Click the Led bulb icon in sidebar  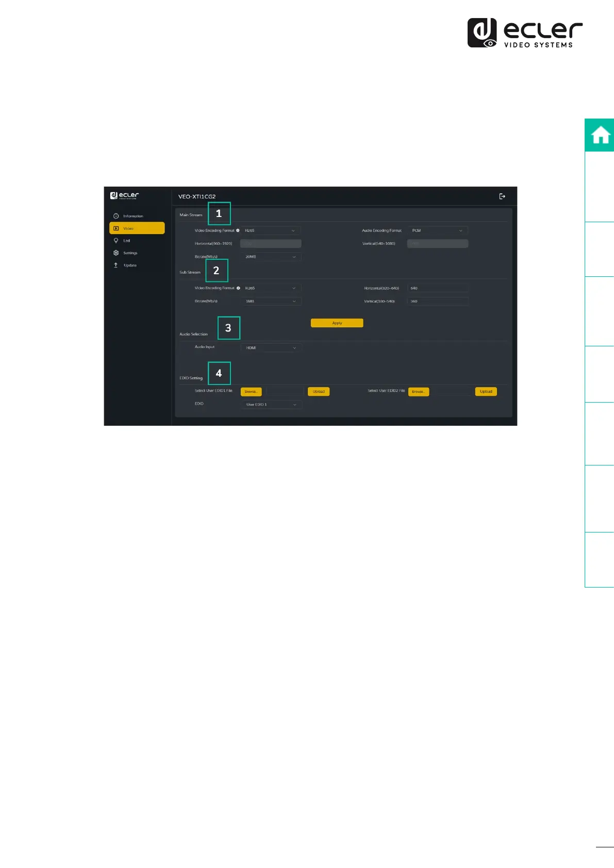116,241
